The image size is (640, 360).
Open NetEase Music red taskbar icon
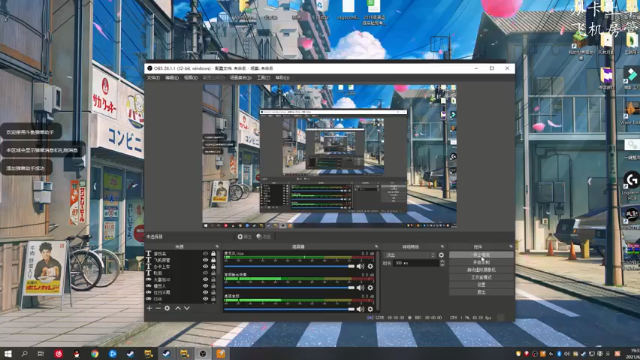(58, 354)
